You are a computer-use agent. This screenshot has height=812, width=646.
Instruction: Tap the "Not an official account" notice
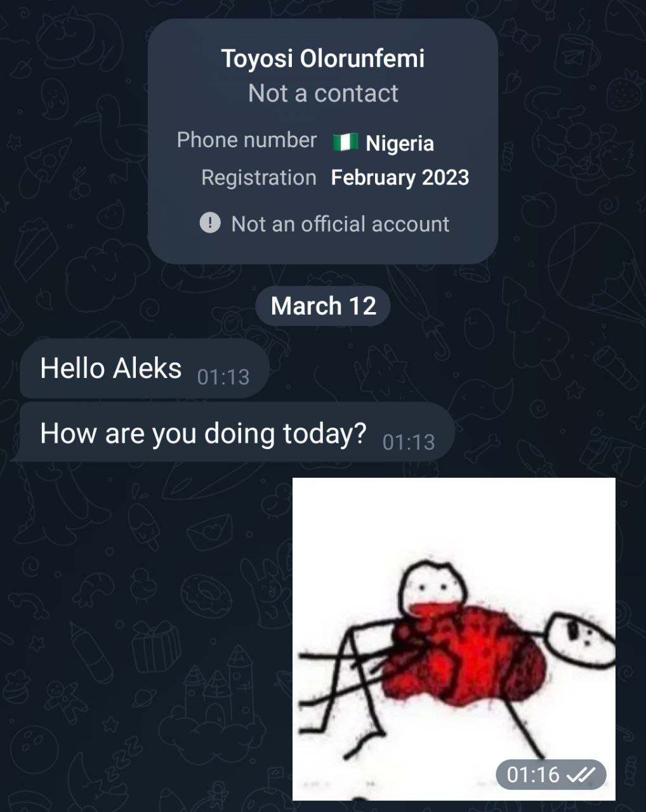point(340,224)
